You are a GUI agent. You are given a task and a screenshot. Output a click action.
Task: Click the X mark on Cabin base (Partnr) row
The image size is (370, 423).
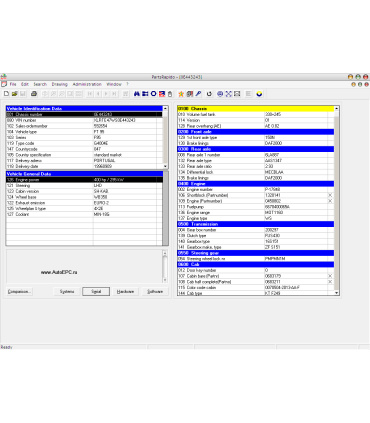tap(330, 276)
